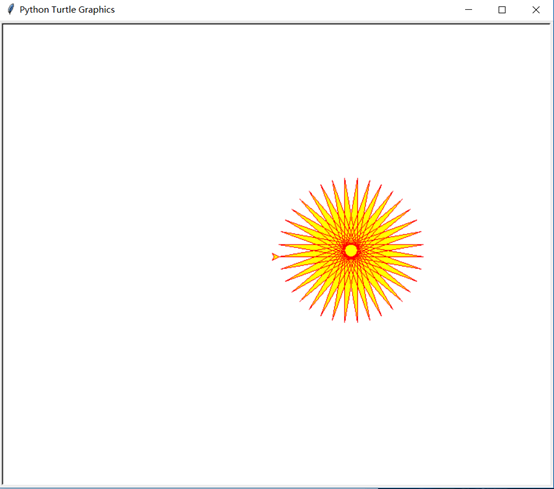554x489 pixels.
Task: Click the leftmost upper ray tip above the turtle
Action: point(279,244)
